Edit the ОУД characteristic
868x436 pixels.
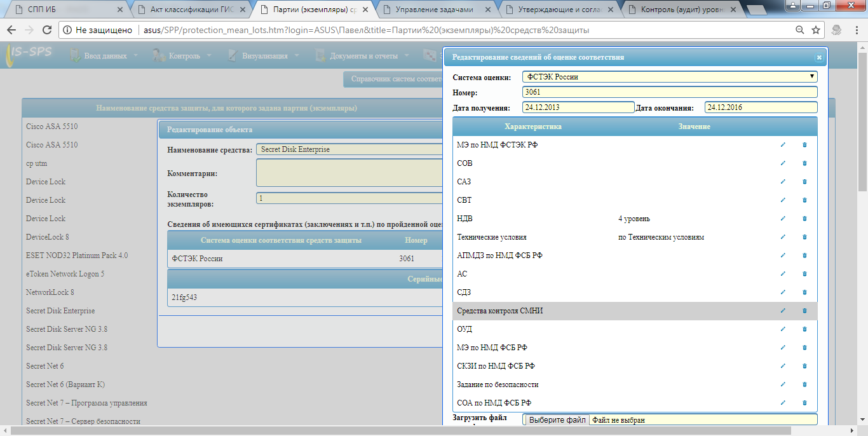click(x=783, y=329)
